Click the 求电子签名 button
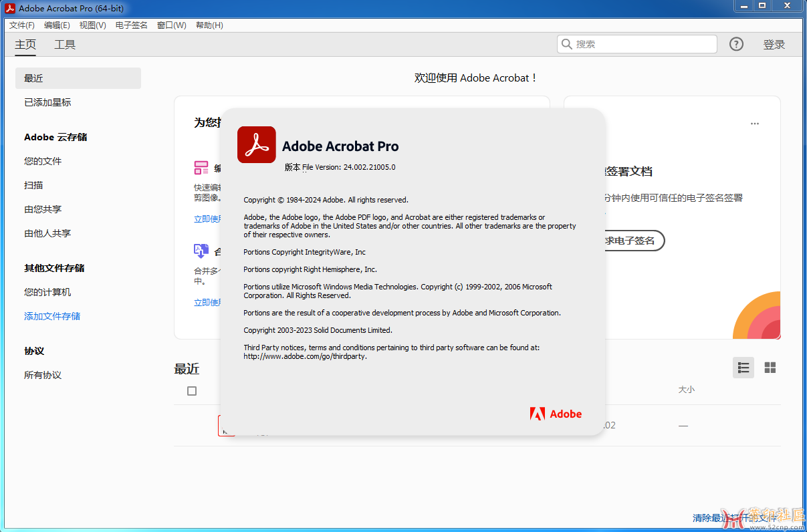 point(634,241)
